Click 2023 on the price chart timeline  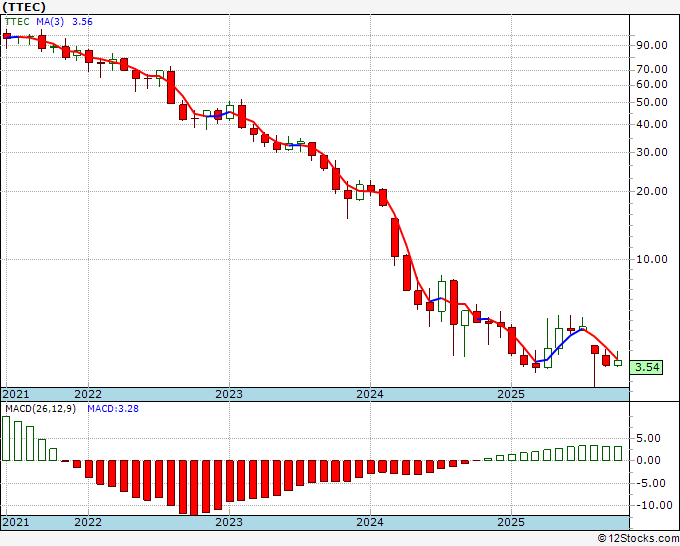(229, 394)
